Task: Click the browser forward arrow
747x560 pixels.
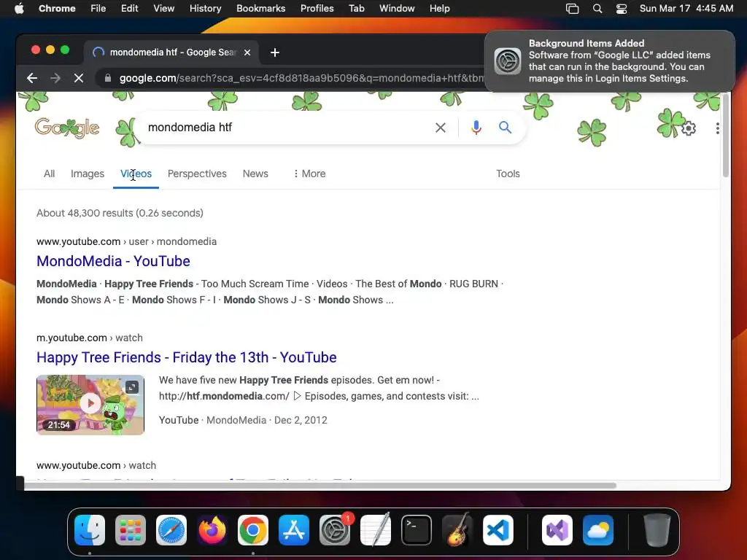Action: click(55, 78)
